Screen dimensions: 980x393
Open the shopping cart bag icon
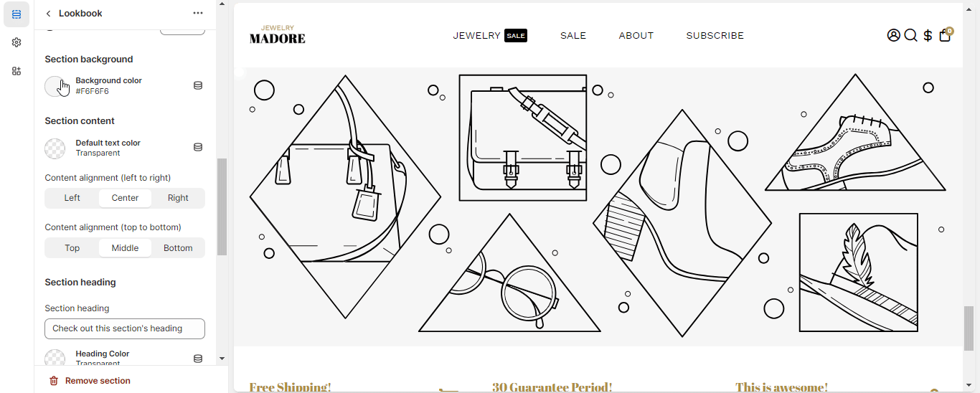[945, 35]
